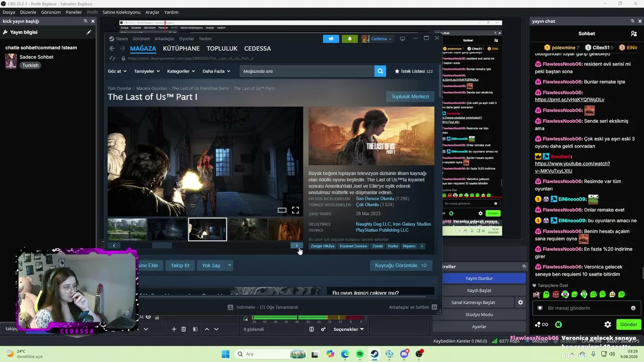Open the prnt.sc link in chat

click(570, 100)
